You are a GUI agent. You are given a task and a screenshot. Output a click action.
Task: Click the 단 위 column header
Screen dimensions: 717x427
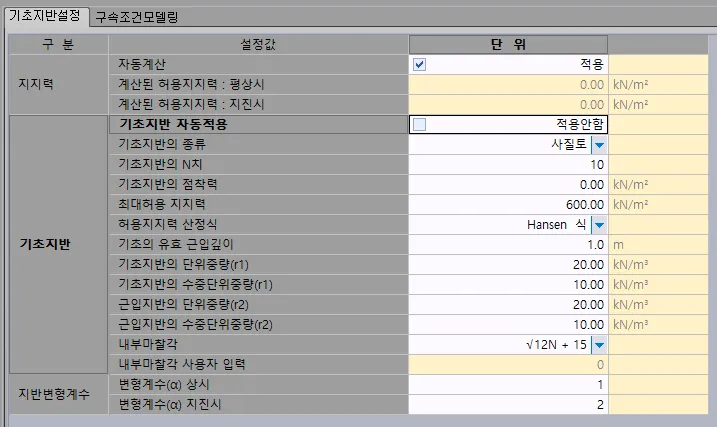pyautogui.click(x=508, y=45)
